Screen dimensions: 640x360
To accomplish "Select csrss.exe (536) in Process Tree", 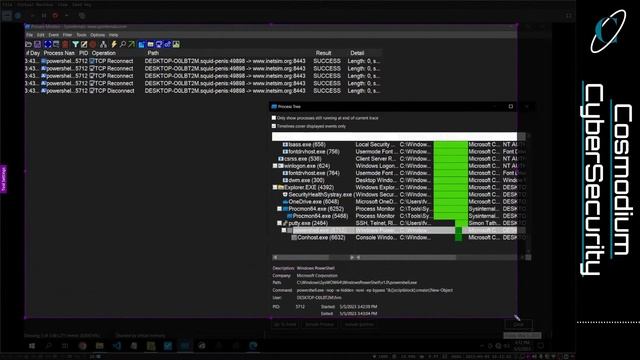I will point(302,159).
